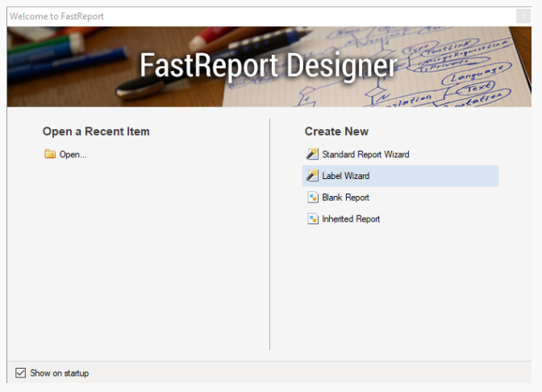Create a Blank Report
Screen dimensions: 542x392
(346, 198)
